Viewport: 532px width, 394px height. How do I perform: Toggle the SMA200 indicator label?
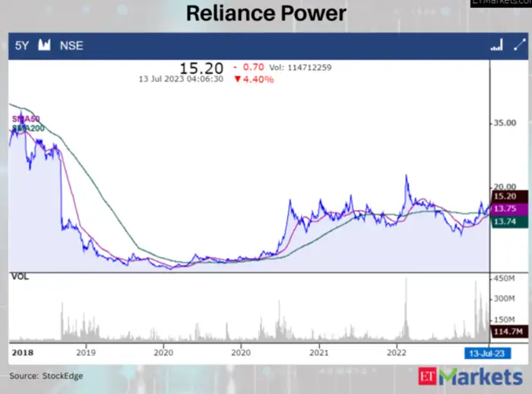pyautogui.click(x=27, y=129)
